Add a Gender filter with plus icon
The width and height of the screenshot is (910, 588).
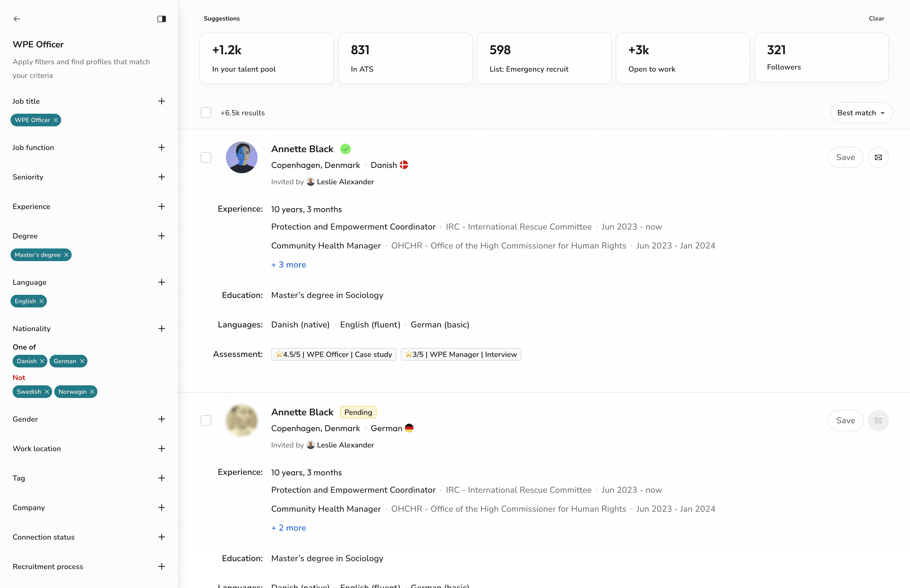(x=161, y=419)
